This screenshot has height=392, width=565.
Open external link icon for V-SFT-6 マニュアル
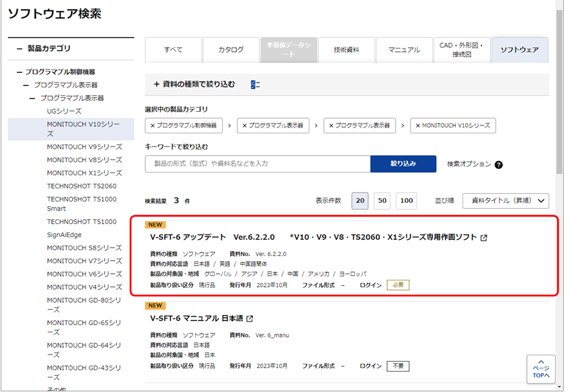pos(250,319)
